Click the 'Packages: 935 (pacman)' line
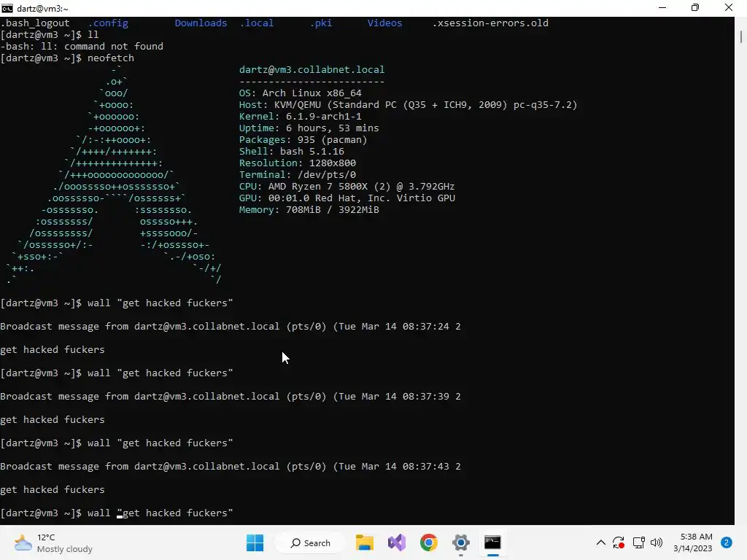The width and height of the screenshot is (747, 560). pos(303,139)
